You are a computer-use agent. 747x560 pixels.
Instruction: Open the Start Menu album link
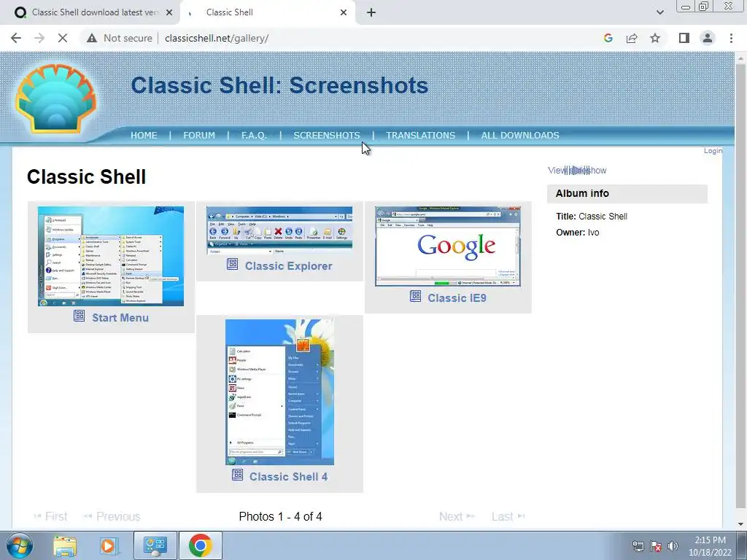pyautogui.click(x=120, y=318)
